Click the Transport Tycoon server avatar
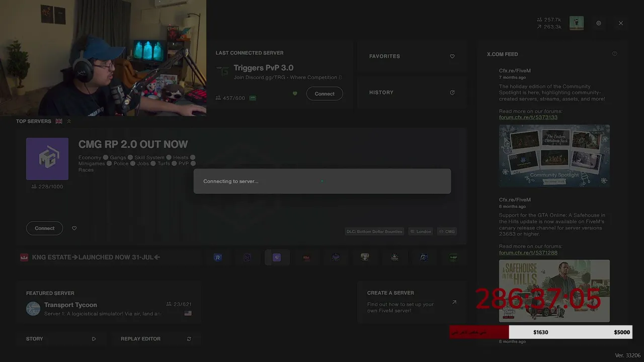The width and height of the screenshot is (644, 362). [x=33, y=309]
